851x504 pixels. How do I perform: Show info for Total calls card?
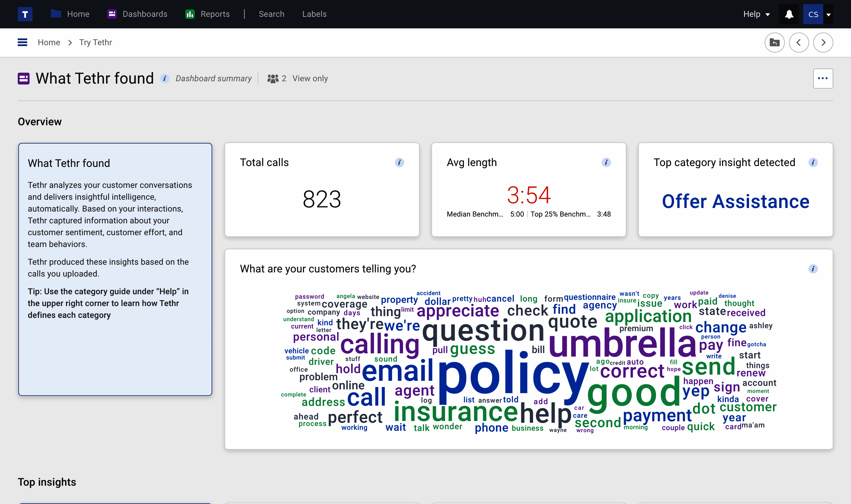click(x=399, y=163)
